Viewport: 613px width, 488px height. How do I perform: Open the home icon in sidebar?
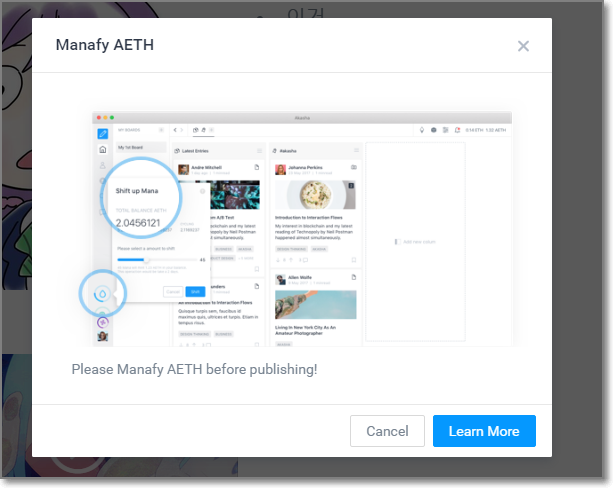(x=103, y=149)
